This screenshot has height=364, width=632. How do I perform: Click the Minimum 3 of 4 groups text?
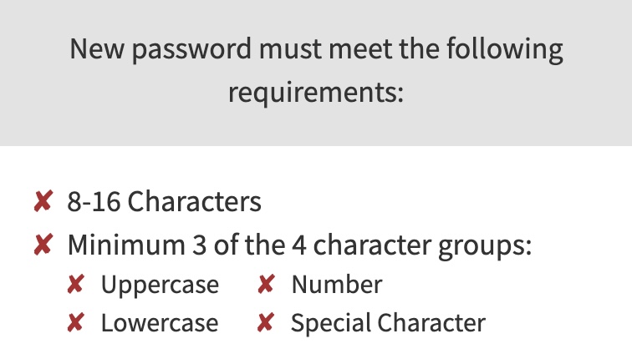click(300, 246)
